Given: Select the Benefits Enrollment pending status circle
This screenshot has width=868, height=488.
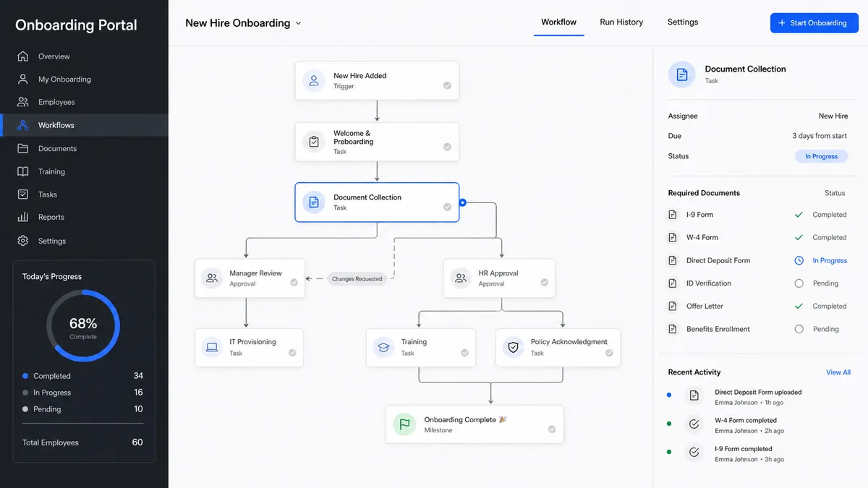Looking at the screenshot, I should click(799, 329).
